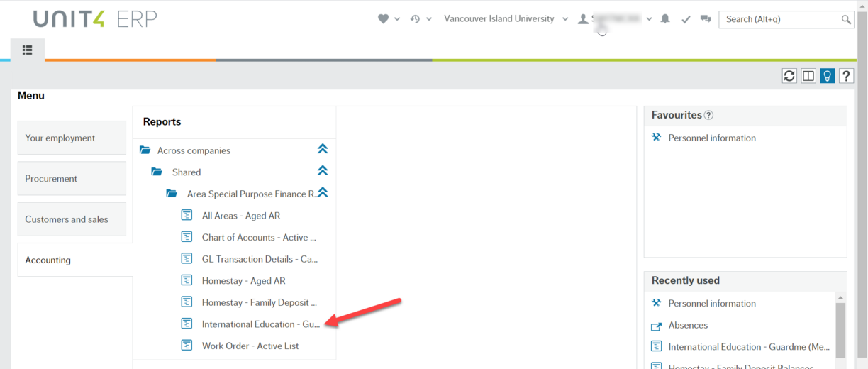The width and height of the screenshot is (868, 369).
Task: Open the chat messages icon
Action: point(706,19)
